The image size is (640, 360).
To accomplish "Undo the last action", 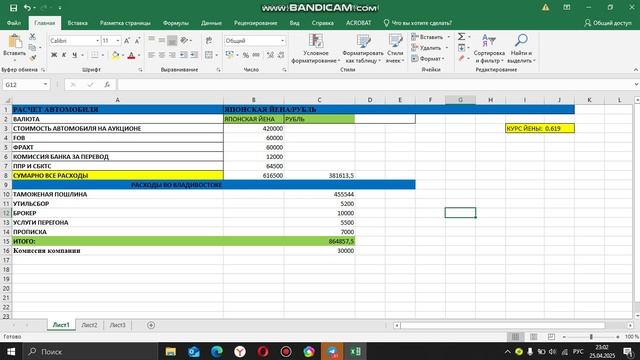I will tap(27, 8).
